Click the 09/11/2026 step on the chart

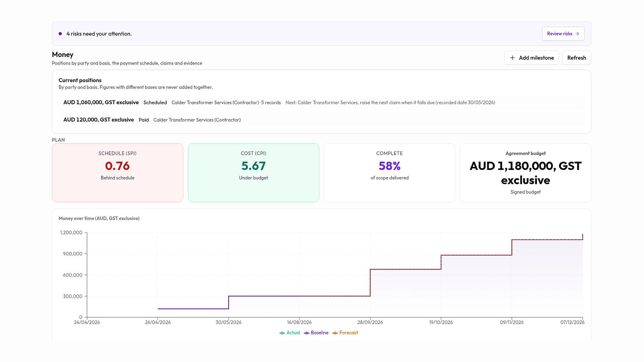(x=512, y=247)
